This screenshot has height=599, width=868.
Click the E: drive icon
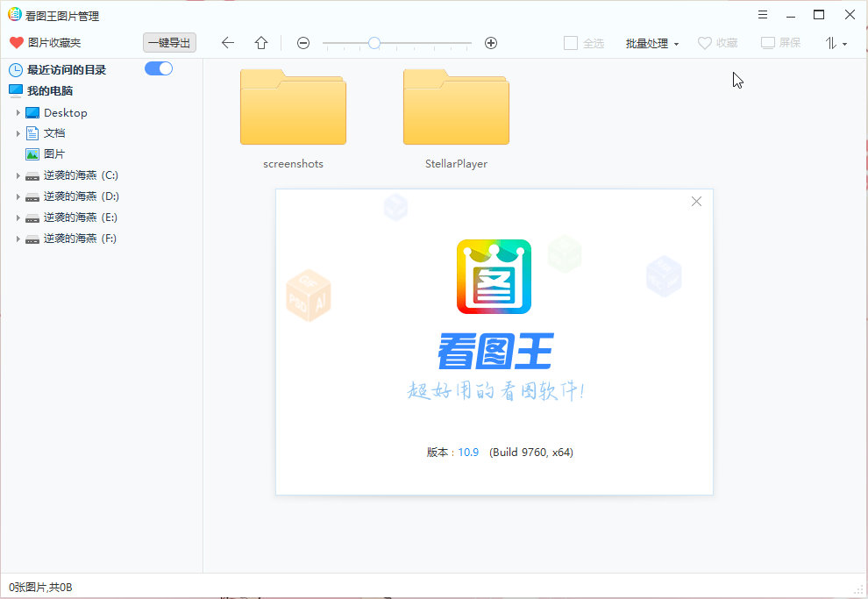(x=32, y=218)
